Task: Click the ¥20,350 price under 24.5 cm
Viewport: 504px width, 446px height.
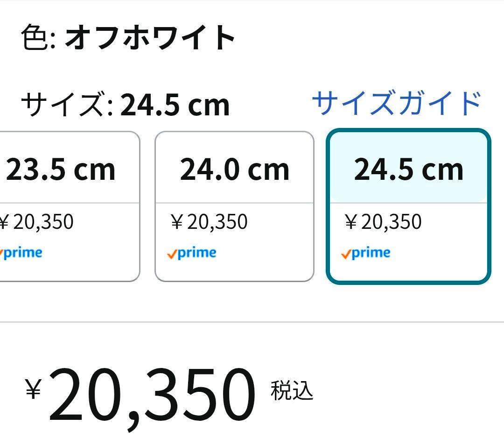Action: coord(383,222)
